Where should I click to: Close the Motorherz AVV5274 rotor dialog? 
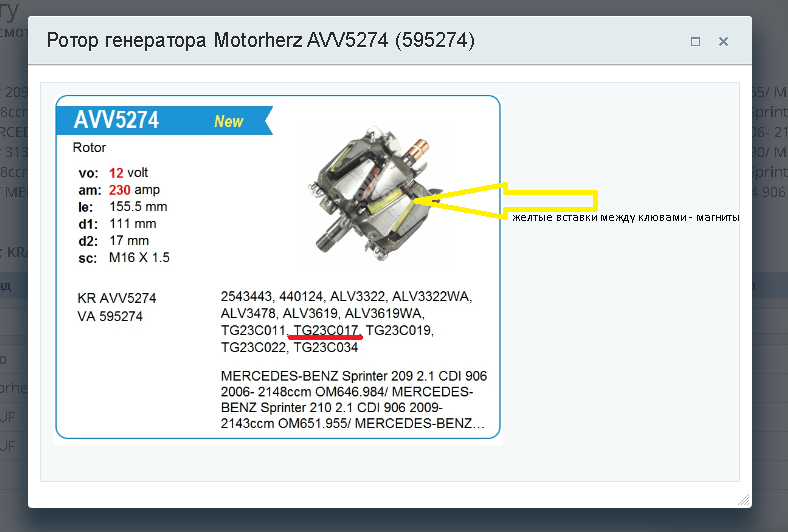723,42
